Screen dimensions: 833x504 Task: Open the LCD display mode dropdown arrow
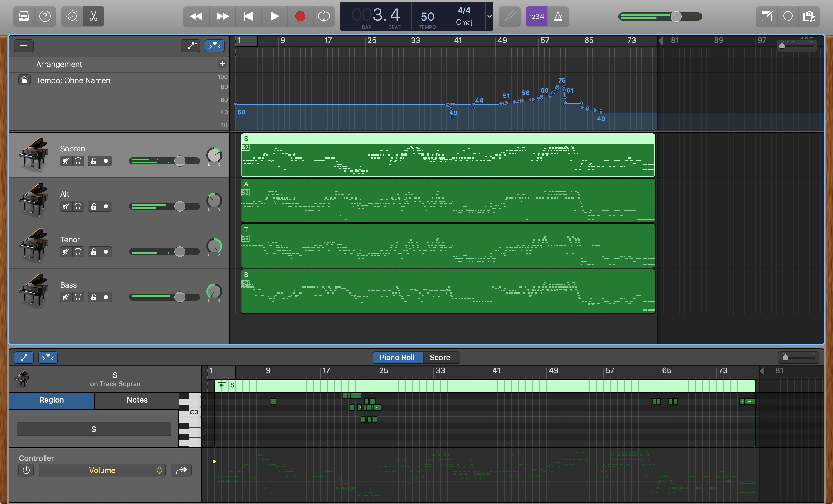[489, 16]
